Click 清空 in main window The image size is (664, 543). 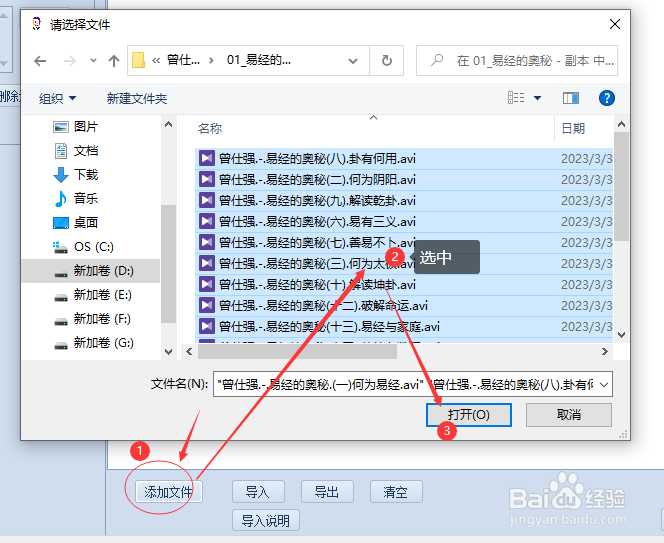click(x=396, y=492)
